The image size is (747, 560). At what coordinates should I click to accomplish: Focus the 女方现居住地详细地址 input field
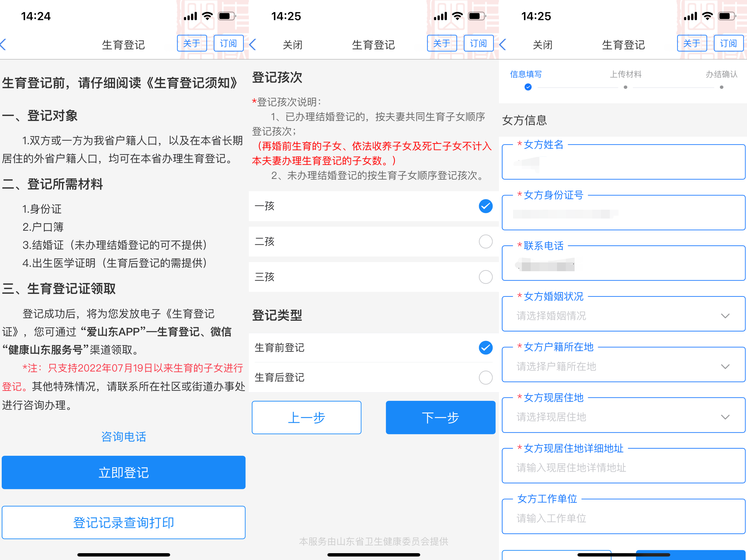tap(623, 468)
